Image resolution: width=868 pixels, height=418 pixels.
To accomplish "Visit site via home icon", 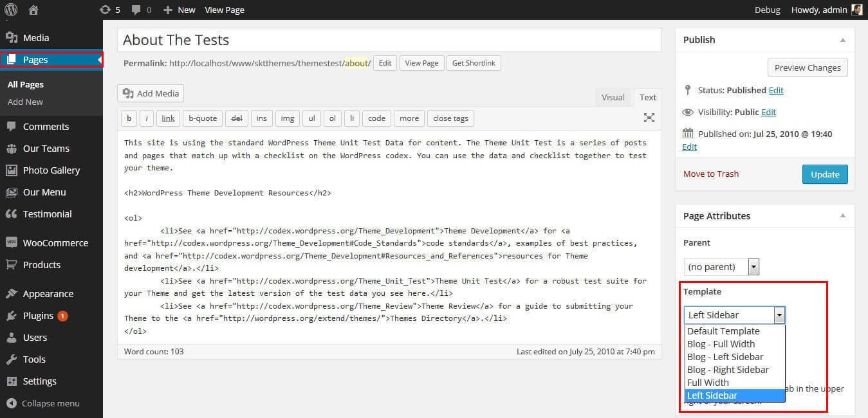I will [x=33, y=10].
